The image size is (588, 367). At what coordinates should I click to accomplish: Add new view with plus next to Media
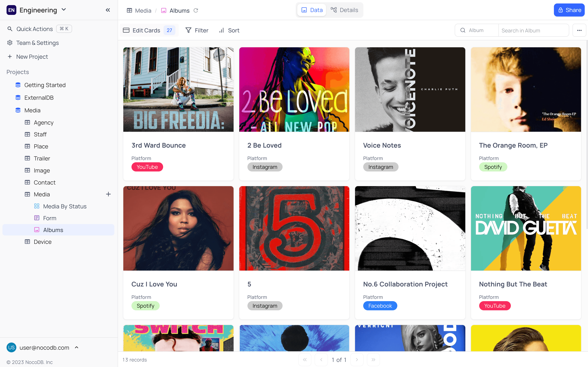click(x=108, y=194)
